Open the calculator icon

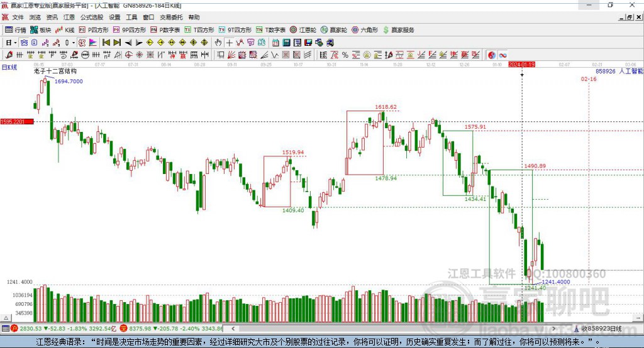pyautogui.click(x=287, y=43)
